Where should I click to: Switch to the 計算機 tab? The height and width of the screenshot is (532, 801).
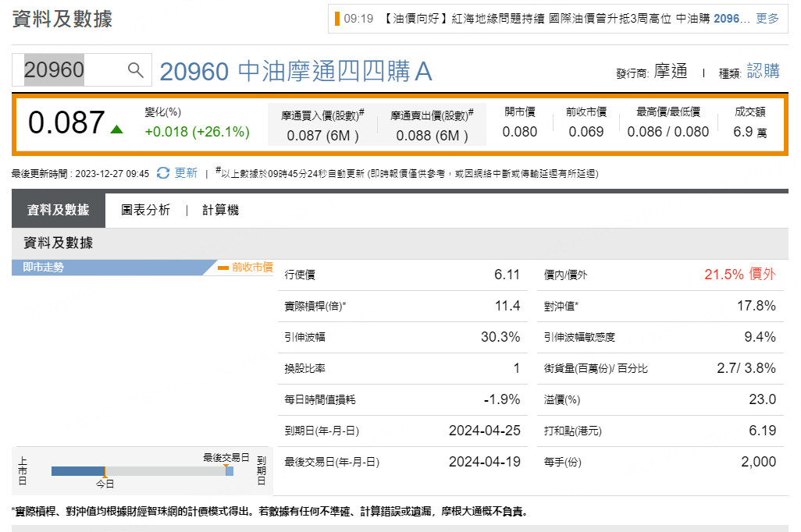click(220, 210)
